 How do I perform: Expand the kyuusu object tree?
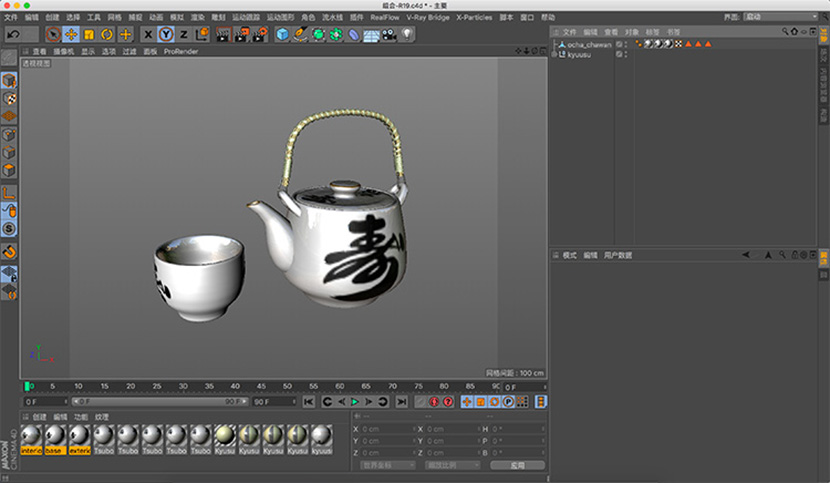point(555,54)
